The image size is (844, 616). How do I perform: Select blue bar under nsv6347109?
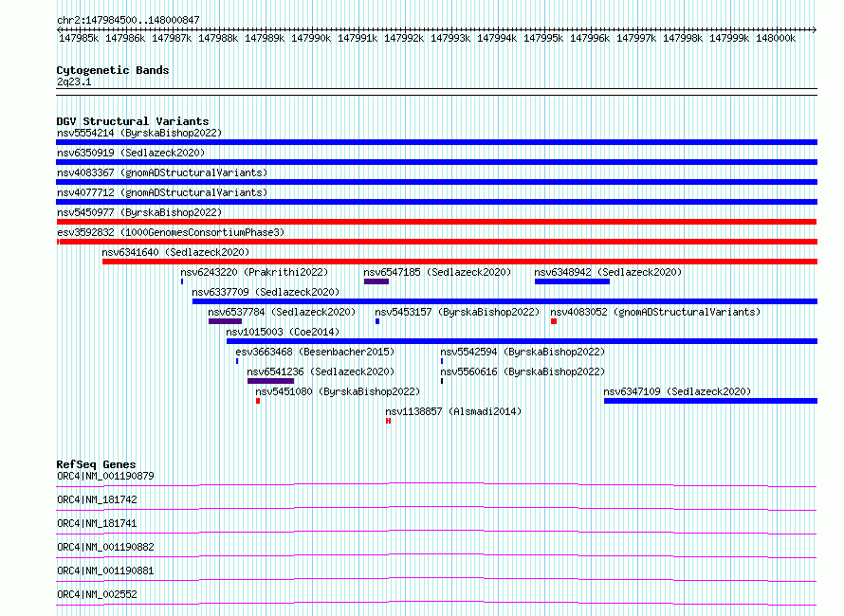[x=710, y=401]
